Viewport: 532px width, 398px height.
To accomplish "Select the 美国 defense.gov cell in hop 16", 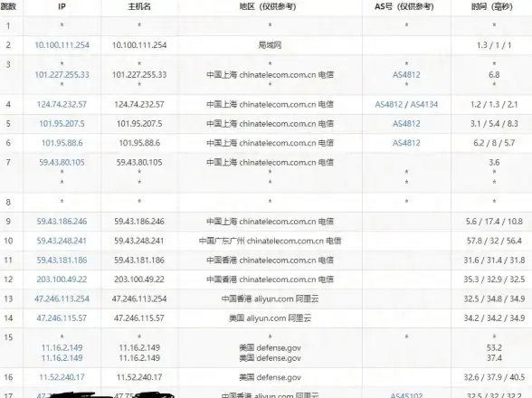I will 270,377.
